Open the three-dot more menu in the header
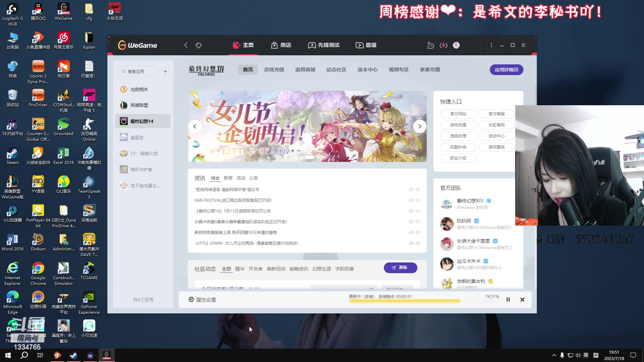 (491, 45)
